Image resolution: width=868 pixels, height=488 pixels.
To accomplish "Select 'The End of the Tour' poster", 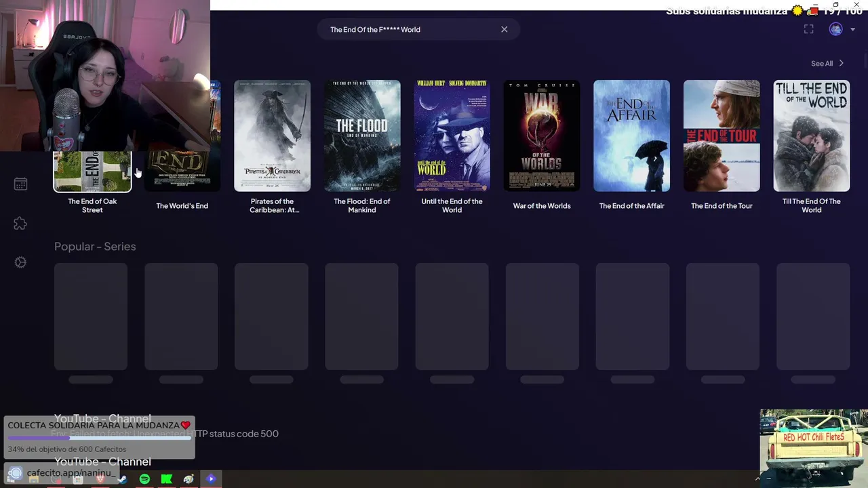I will click(x=722, y=136).
